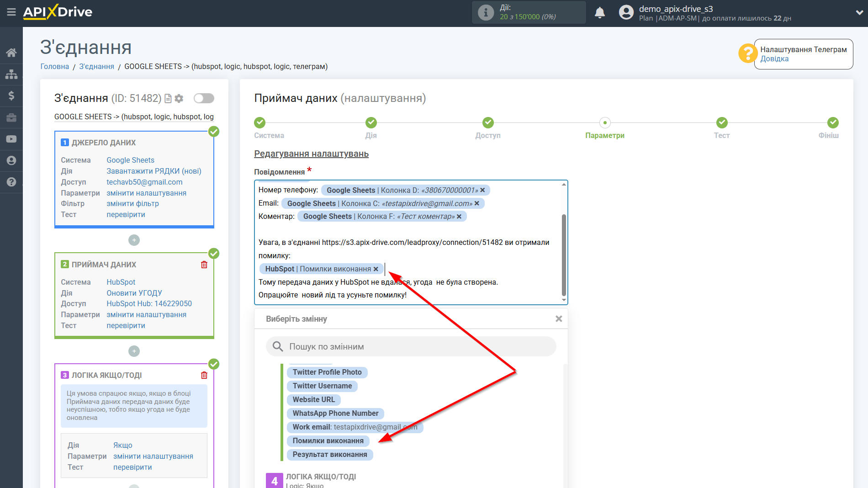Click the actions info icon

(x=486, y=12)
